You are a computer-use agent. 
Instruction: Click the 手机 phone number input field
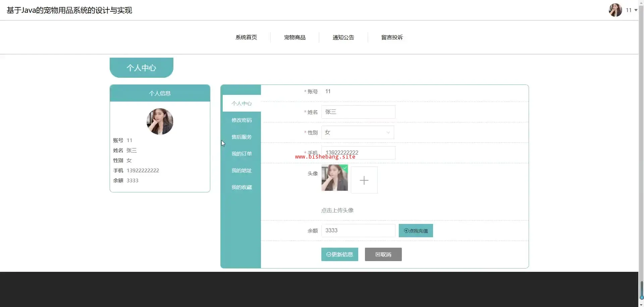point(358,153)
